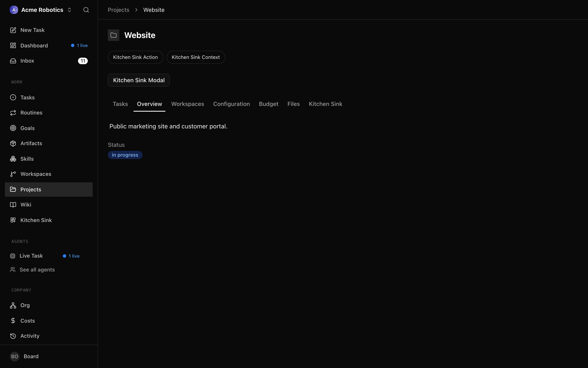588x368 pixels.
Task: Click the Website project folder icon
Action: click(114, 35)
